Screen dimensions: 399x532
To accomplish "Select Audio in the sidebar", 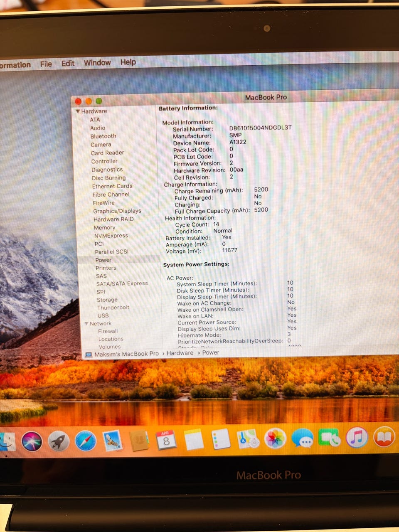I will (98, 128).
